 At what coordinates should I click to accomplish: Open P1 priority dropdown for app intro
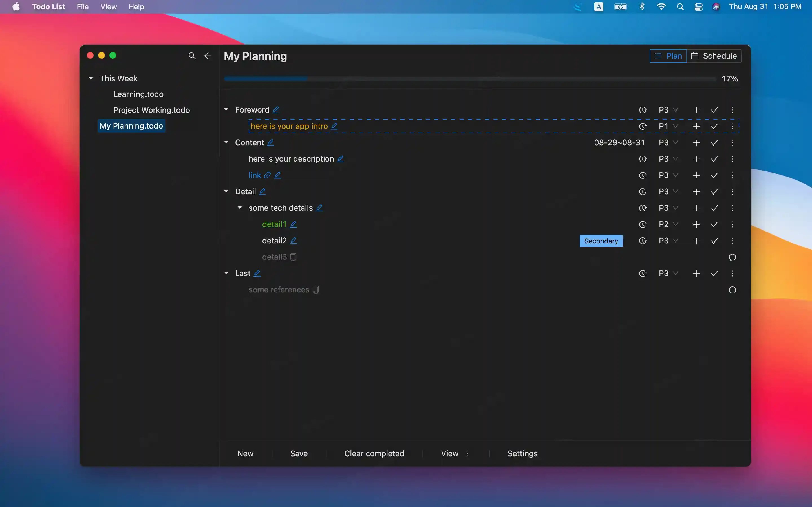pyautogui.click(x=668, y=126)
